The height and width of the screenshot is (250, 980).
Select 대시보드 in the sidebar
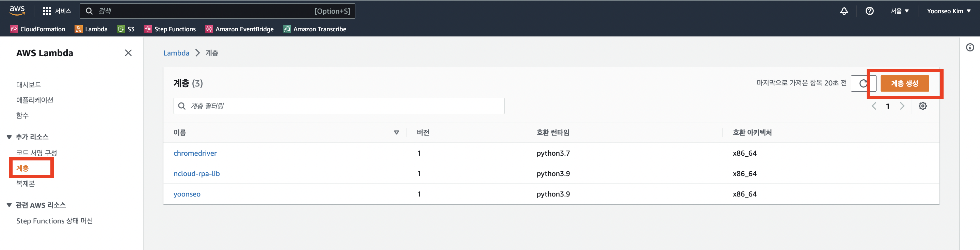click(x=29, y=84)
